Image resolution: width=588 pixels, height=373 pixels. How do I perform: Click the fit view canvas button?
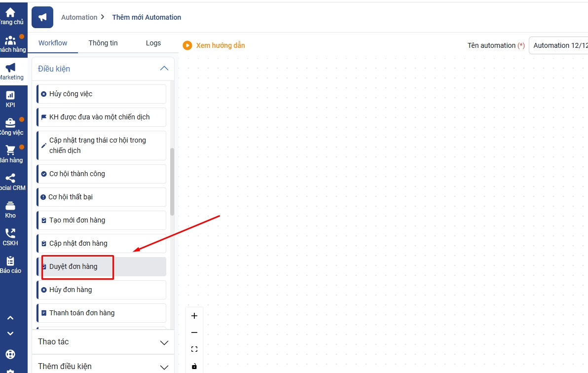tap(194, 349)
